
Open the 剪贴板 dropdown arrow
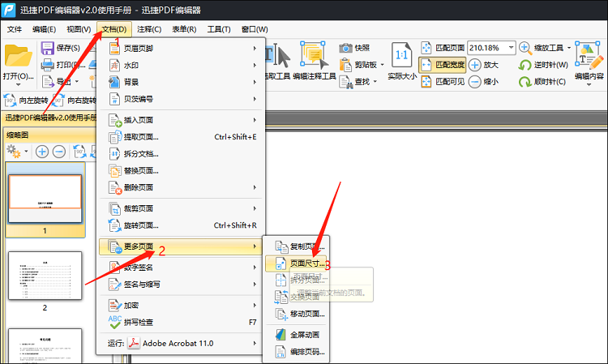point(383,65)
